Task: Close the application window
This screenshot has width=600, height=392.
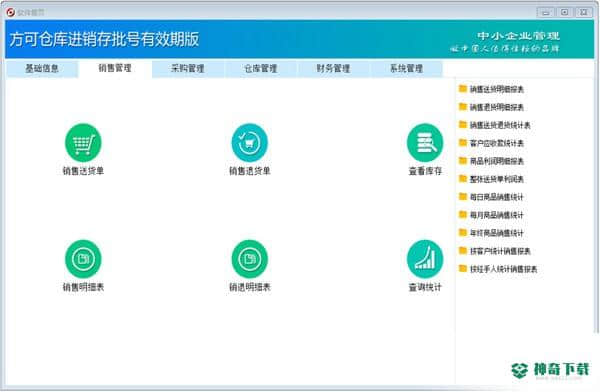Action: [584, 12]
